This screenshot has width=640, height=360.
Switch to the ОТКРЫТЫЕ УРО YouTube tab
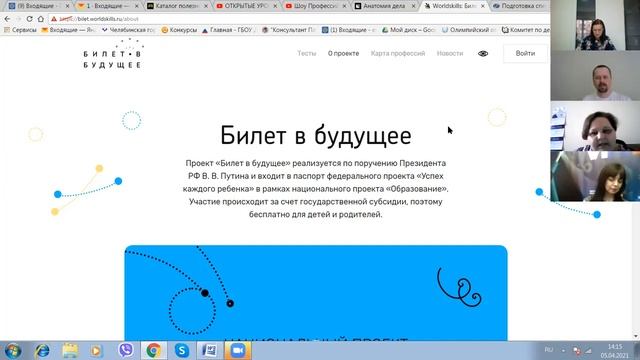pos(246,6)
